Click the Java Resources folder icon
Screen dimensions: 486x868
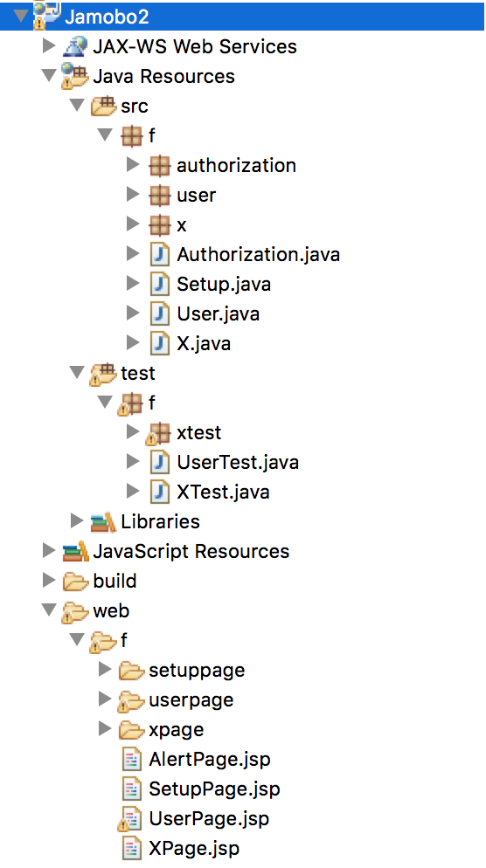click(74, 76)
